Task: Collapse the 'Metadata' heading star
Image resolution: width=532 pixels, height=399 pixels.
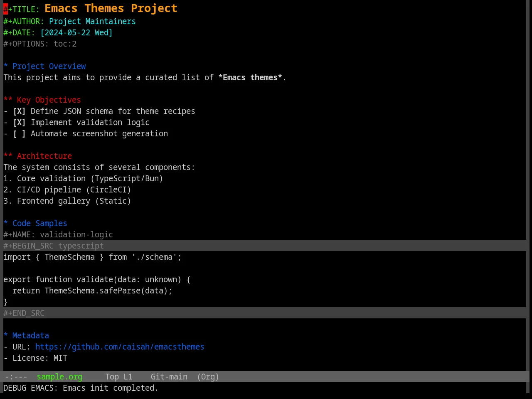Action: pos(5,335)
